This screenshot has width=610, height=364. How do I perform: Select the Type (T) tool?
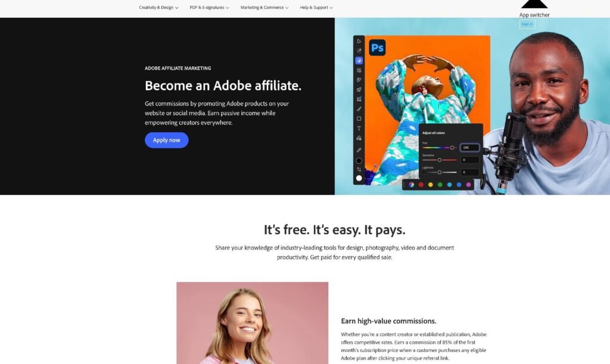pos(359,128)
